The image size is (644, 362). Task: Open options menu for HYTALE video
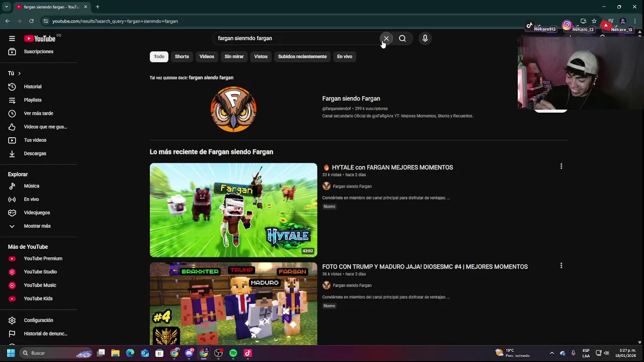click(561, 166)
